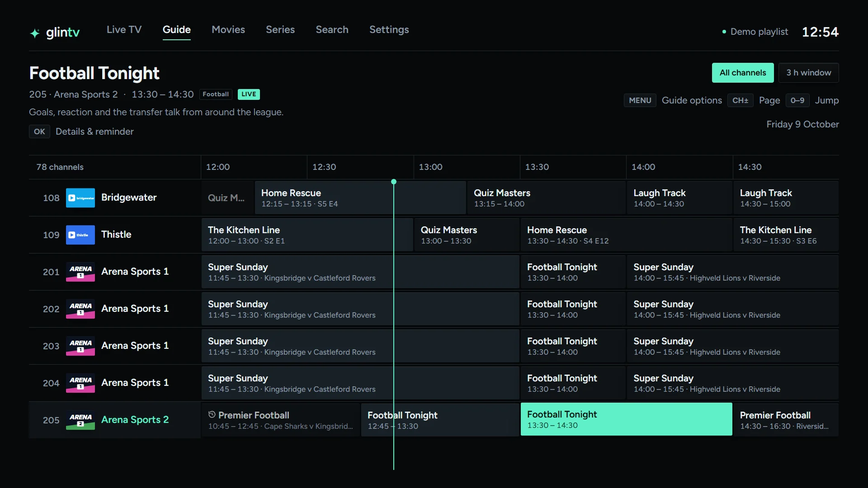The height and width of the screenshot is (488, 868).
Task: Open the Thistle channel logo
Action: coord(80,235)
